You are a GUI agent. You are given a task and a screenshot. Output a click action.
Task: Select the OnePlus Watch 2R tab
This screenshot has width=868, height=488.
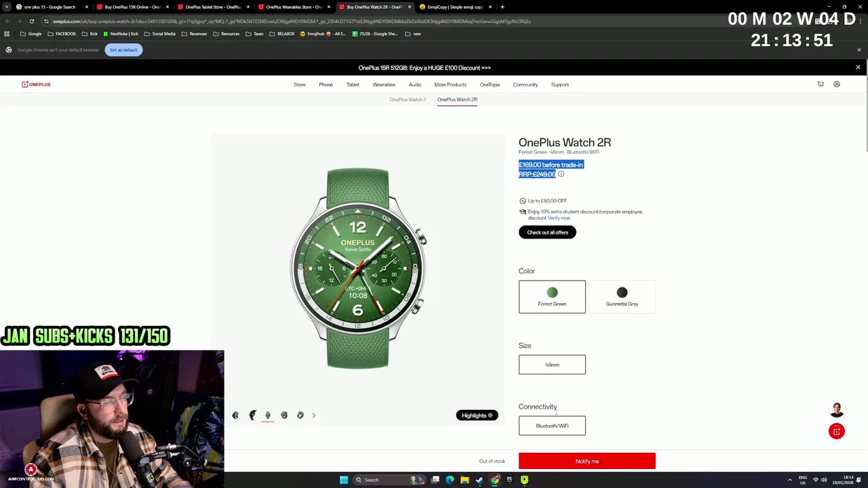(x=457, y=100)
